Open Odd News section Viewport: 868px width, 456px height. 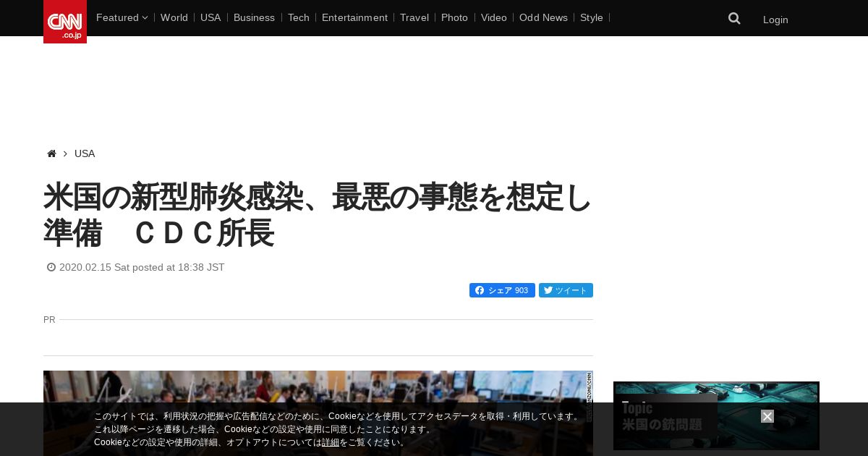tap(543, 17)
